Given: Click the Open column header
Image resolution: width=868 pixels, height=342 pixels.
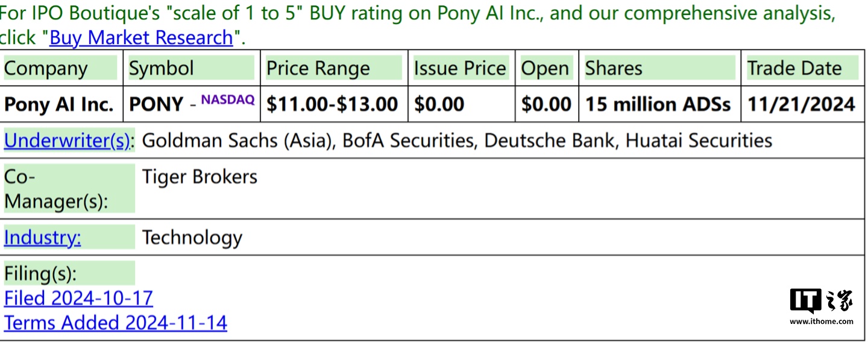Looking at the screenshot, I should [545, 68].
